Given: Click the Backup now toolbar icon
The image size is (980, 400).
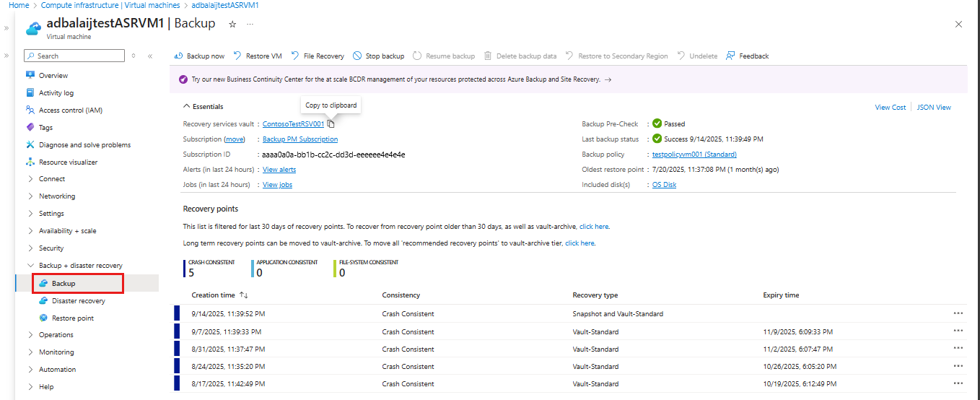Looking at the screenshot, I should pyautogui.click(x=178, y=56).
